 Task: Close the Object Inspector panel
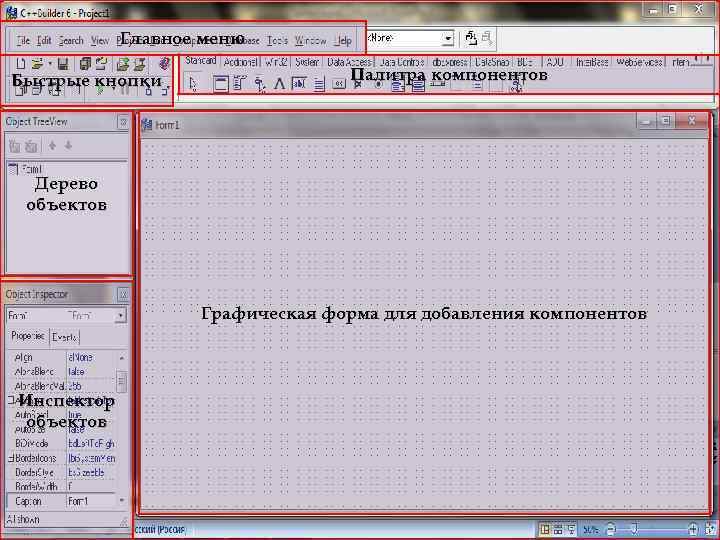[123, 294]
